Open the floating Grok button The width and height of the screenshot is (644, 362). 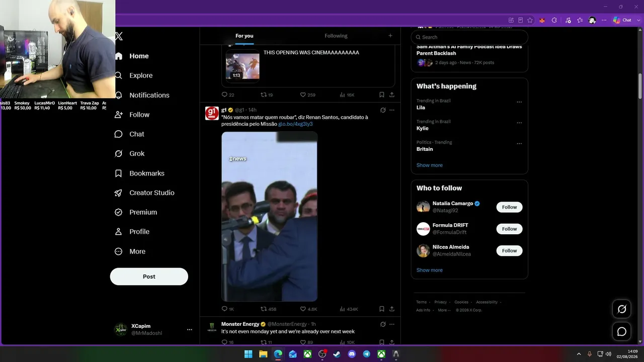tap(622, 309)
